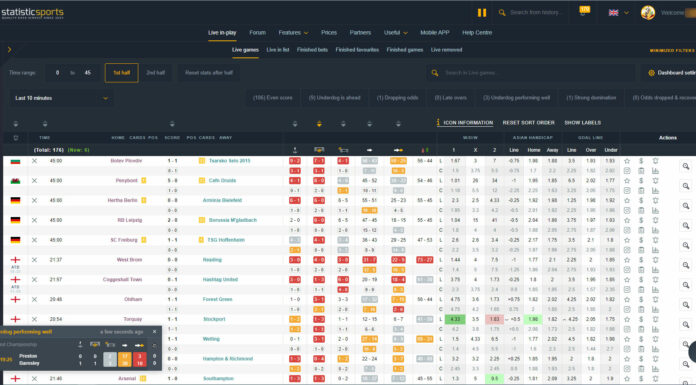The width and height of the screenshot is (696, 385).
Task: Open the Mobile APP link
Action: 435,33
